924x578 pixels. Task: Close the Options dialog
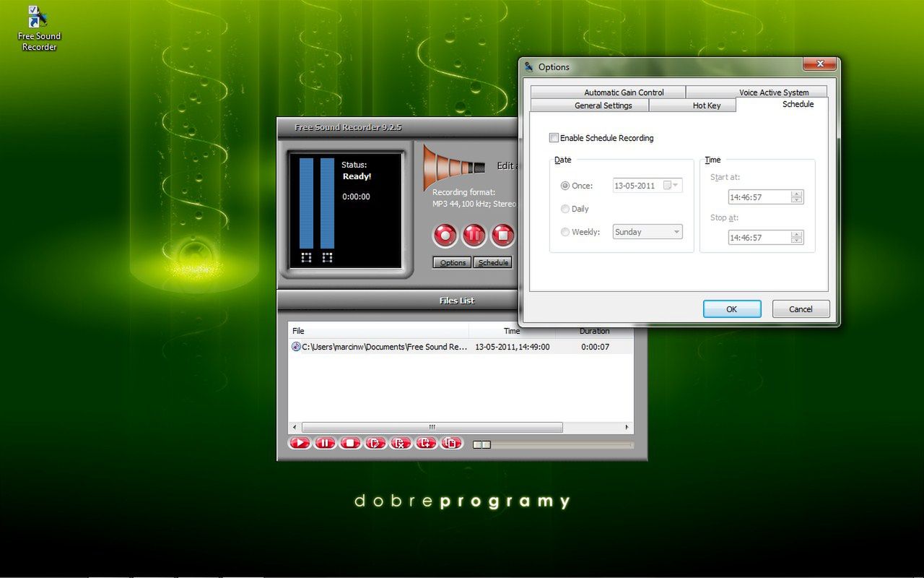pyautogui.click(x=820, y=64)
